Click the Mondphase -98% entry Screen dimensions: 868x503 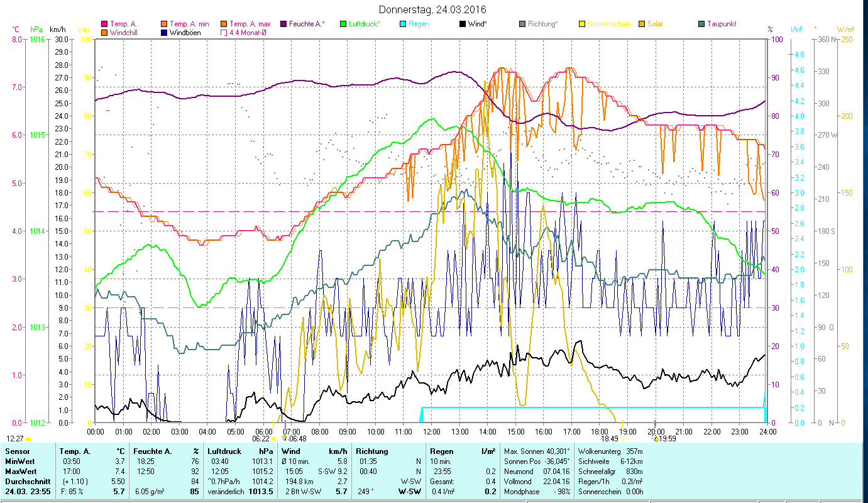[537, 492]
